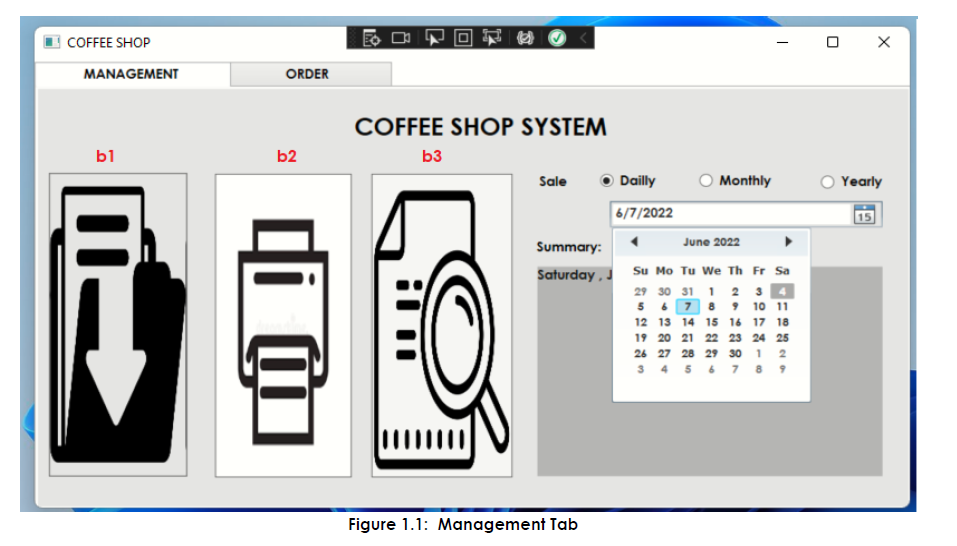Enable track focused element tool
This screenshot has width=957, height=546.
click(x=492, y=38)
